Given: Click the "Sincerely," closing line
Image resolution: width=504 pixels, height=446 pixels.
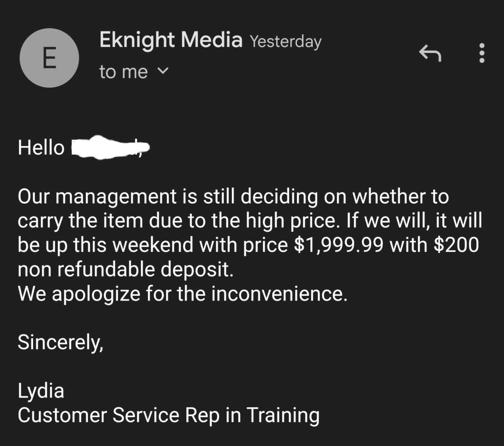Looking at the screenshot, I should [x=60, y=342].
